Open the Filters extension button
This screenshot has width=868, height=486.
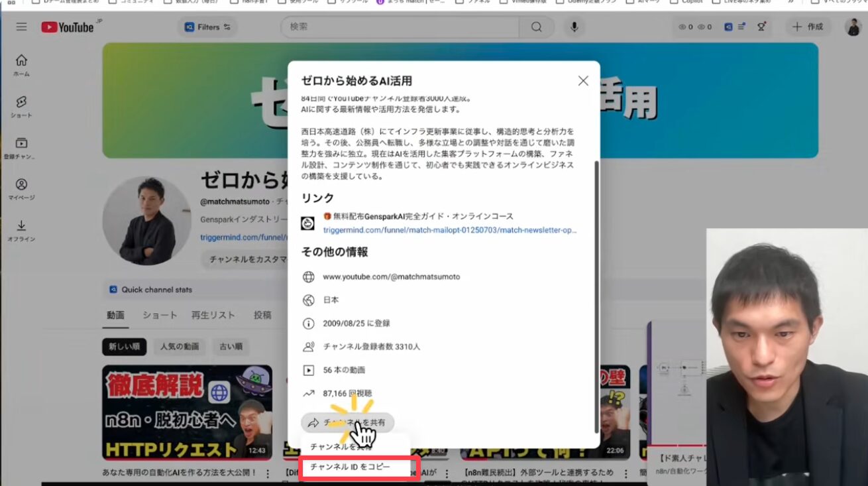(x=207, y=27)
